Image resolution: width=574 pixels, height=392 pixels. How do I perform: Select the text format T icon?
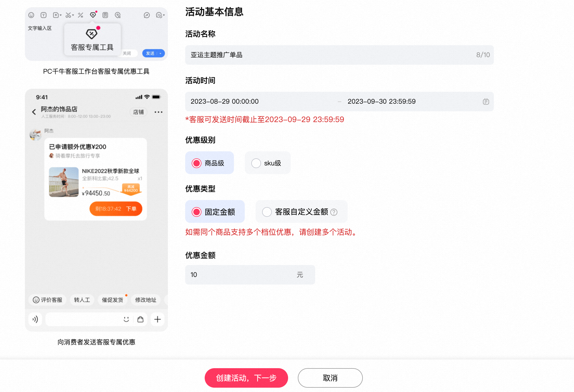coord(44,15)
